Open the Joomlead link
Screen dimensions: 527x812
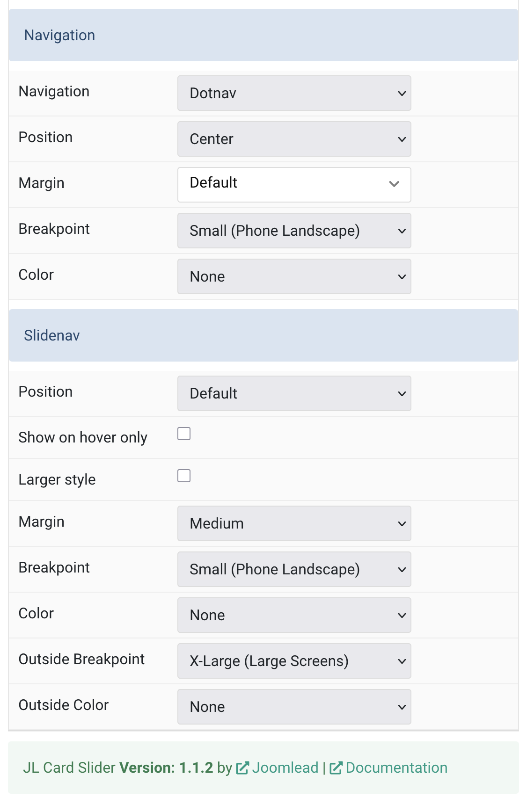285,768
